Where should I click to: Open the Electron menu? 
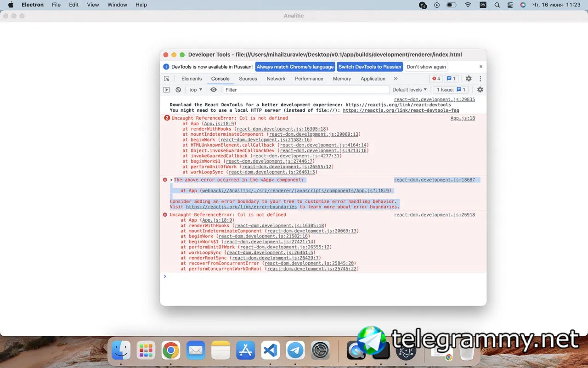tap(33, 5)
